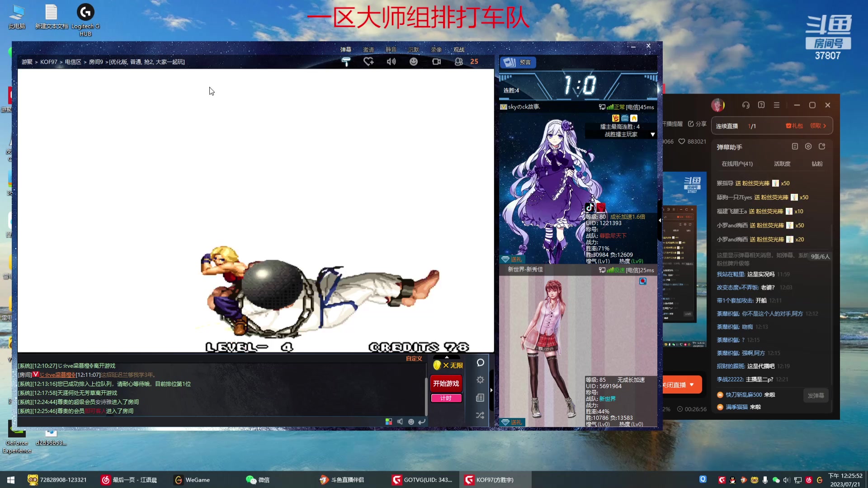This screenshot has height=488, width=868.
Task: Collapse the player side panel arrow
Action: (x=660, y=221)
